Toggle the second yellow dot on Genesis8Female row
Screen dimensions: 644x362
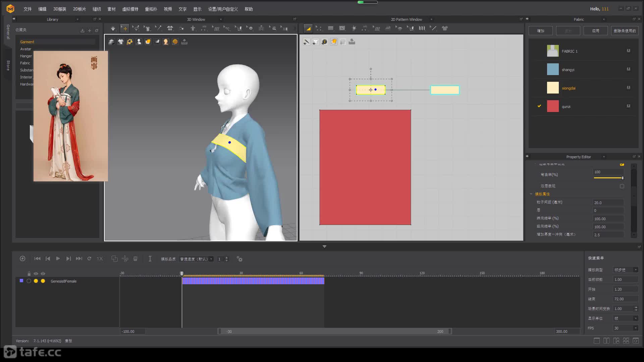coord(43,281)
